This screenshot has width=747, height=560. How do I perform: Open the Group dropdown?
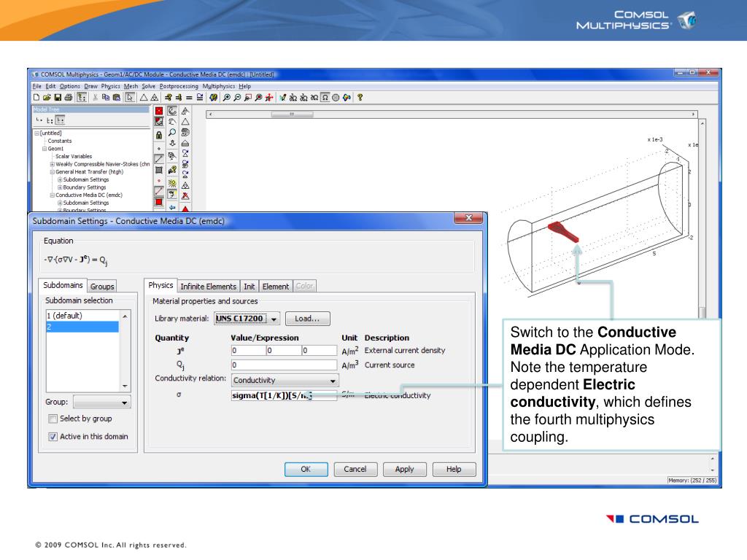tap(124, 402)
